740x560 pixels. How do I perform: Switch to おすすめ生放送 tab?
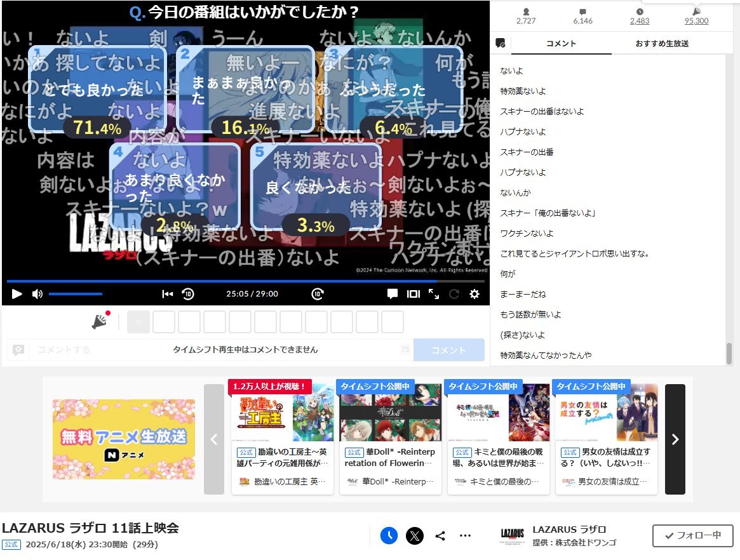click(662, 43)
